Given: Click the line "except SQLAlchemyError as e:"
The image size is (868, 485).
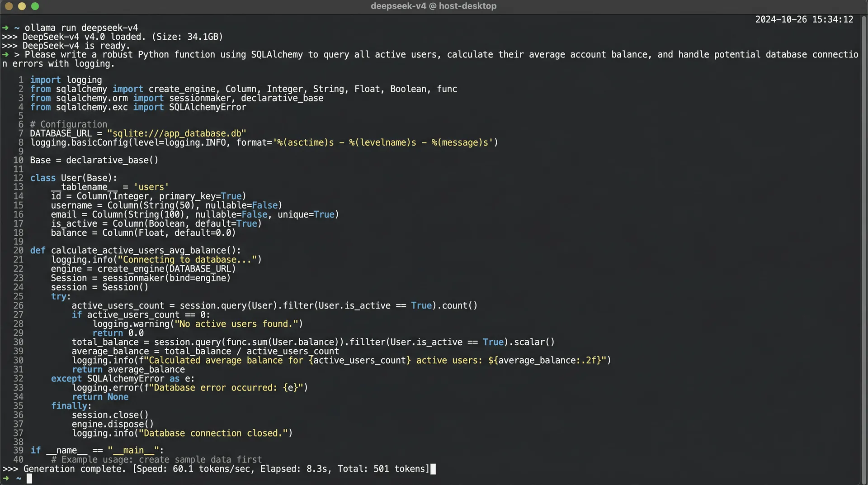Looking at the screenshot, I should click(x=123, y=379).
